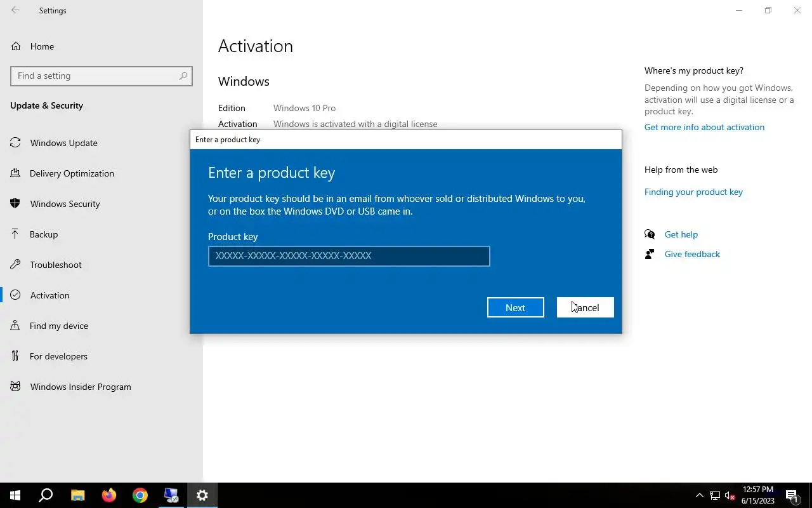Click the Delivery Optimization icon
812x508 pixels.
[x=15, y=173]
